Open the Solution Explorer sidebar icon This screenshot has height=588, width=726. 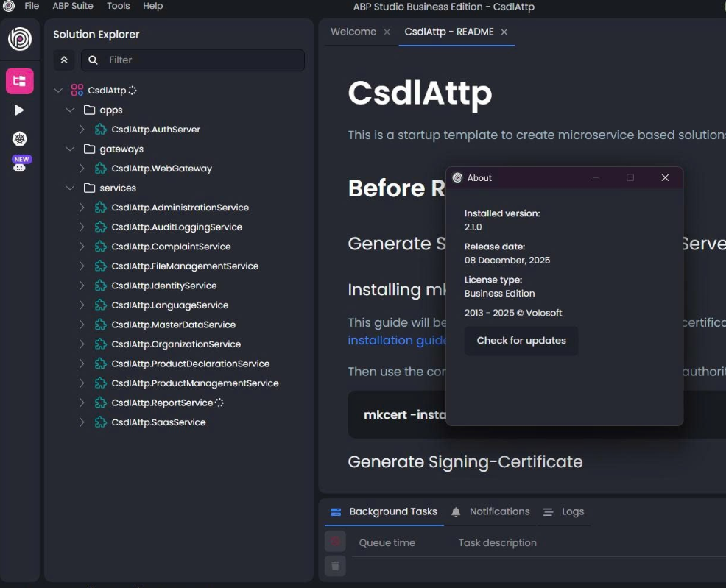point(20,81)
